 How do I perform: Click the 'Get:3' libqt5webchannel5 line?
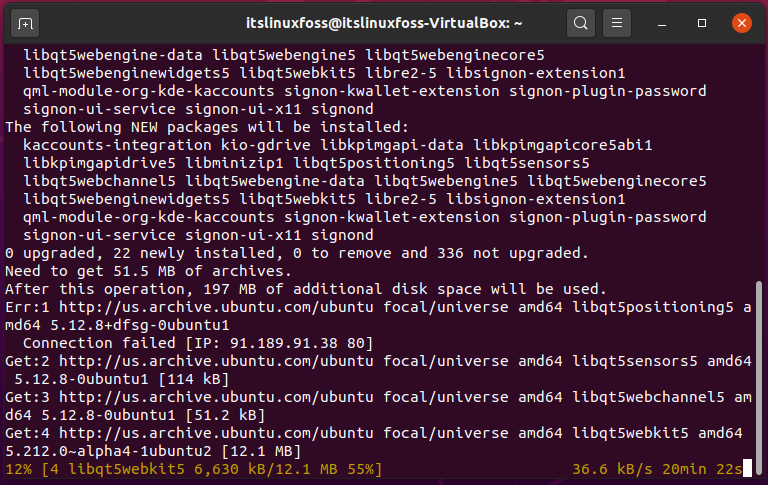coord(378,397)
